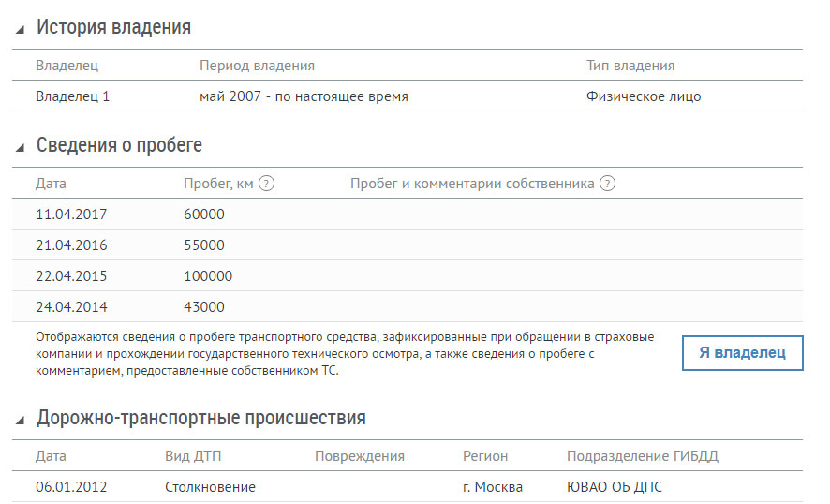Collapse the История владения section
Image resolution: width=830 pixels, height=504 pixels.
click(x=20, y=30)
